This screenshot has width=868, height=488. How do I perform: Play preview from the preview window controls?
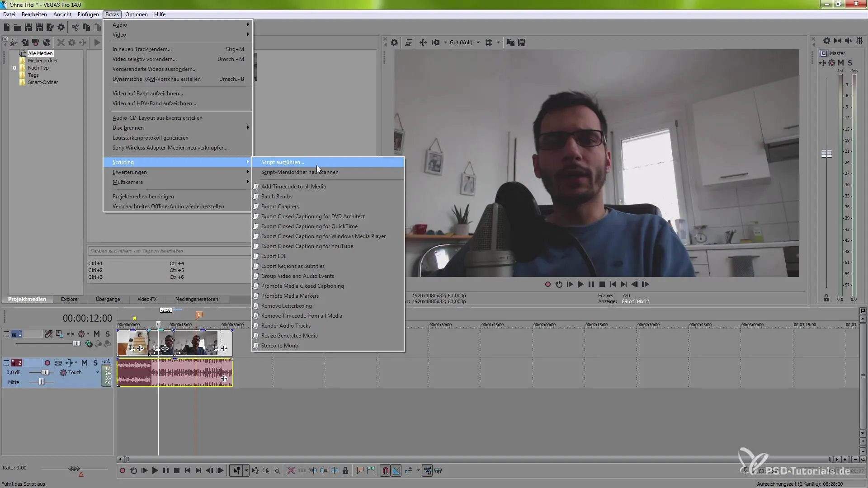(580, 285)
